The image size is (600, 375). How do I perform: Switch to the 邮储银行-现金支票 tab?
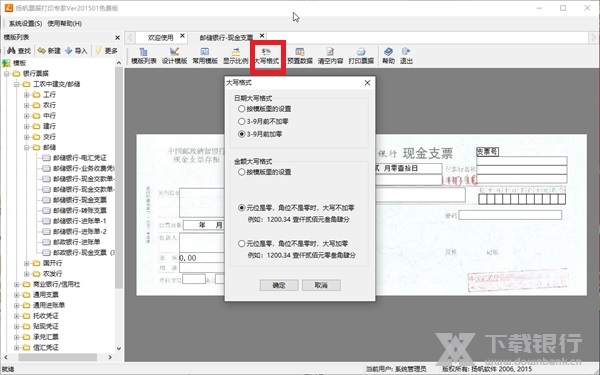(x=226, y=38)
